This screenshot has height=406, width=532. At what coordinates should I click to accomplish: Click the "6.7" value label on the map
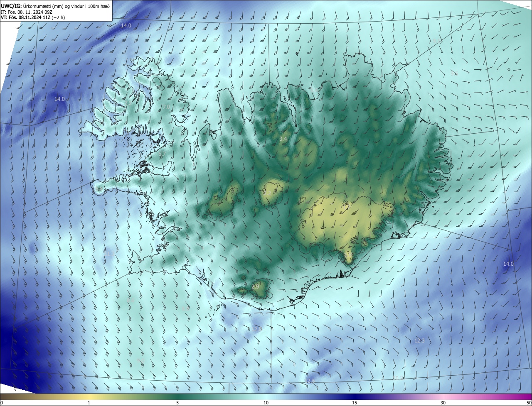(x=162, y=153)
